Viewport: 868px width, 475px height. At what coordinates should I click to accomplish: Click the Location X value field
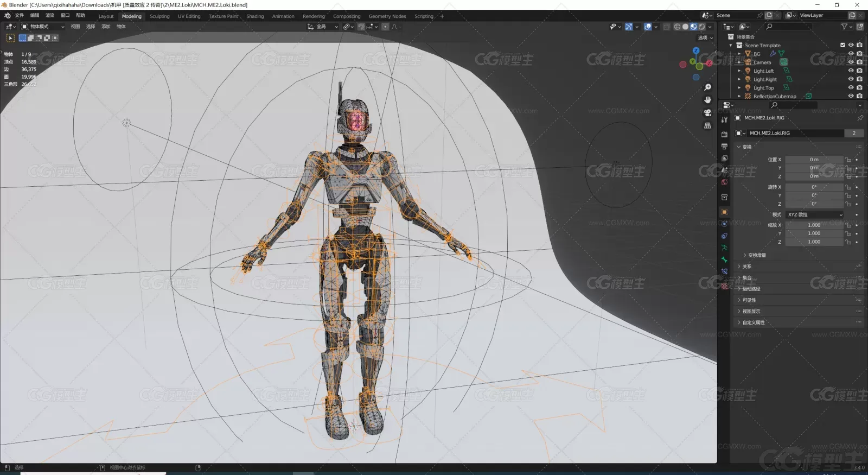click(814, 160)
